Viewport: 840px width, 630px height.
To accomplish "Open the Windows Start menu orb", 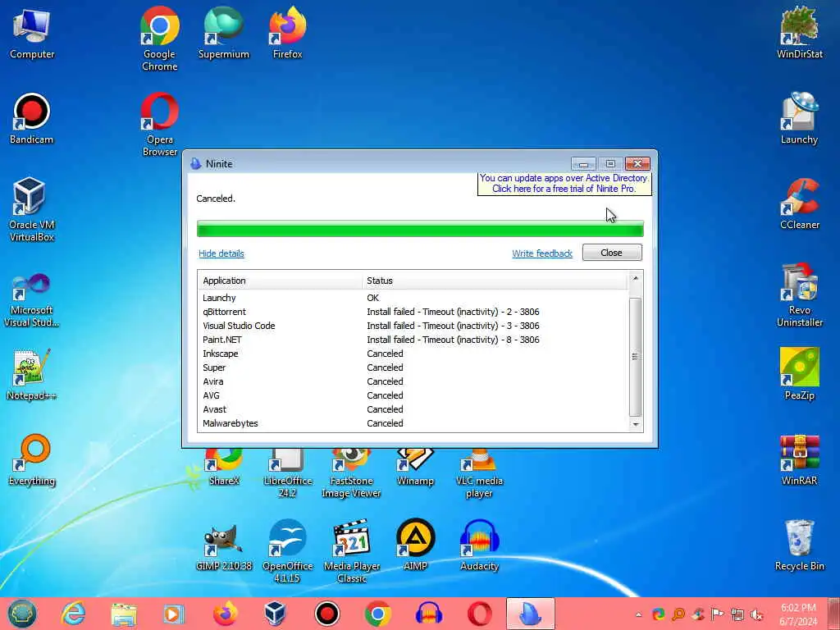I will pyautogui.click(x=22, y=614).
